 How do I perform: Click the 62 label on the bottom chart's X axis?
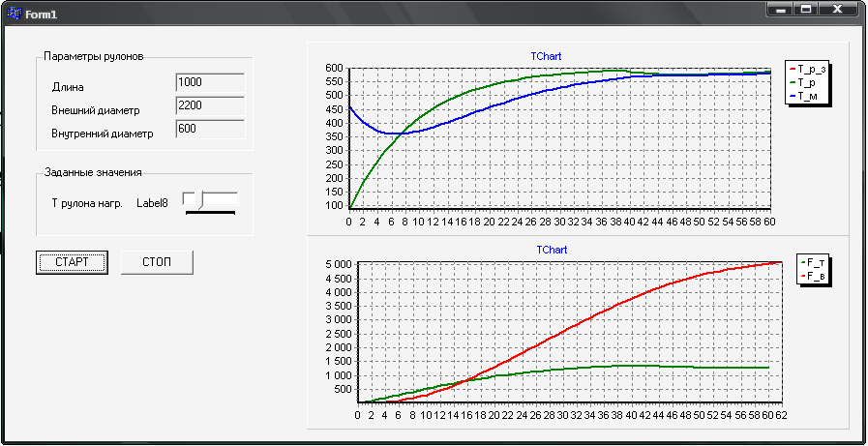click(781, 414)
